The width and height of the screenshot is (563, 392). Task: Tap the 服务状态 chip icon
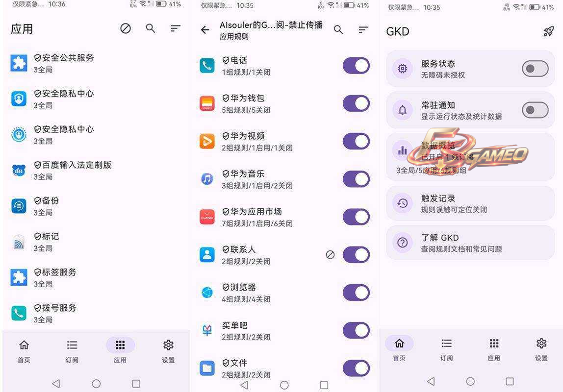pyautogui.click(x=403, y=69)
